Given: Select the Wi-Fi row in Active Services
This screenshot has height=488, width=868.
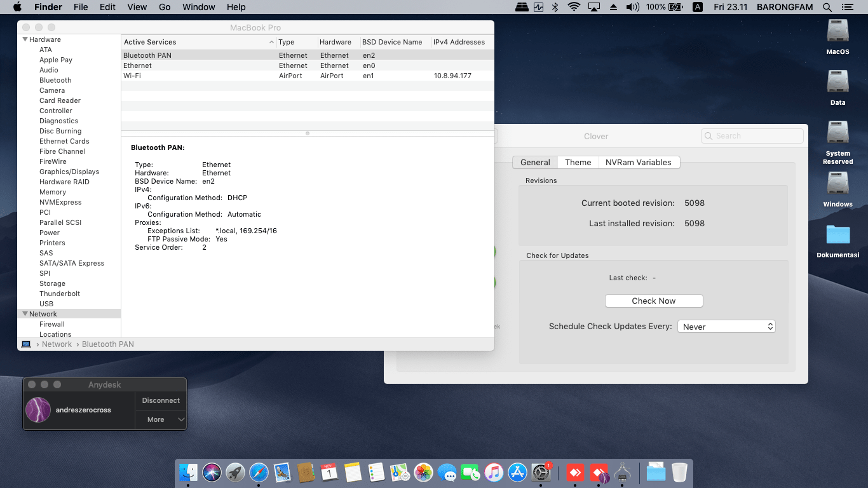Looking at the screenshot, I should pos(308,76).
